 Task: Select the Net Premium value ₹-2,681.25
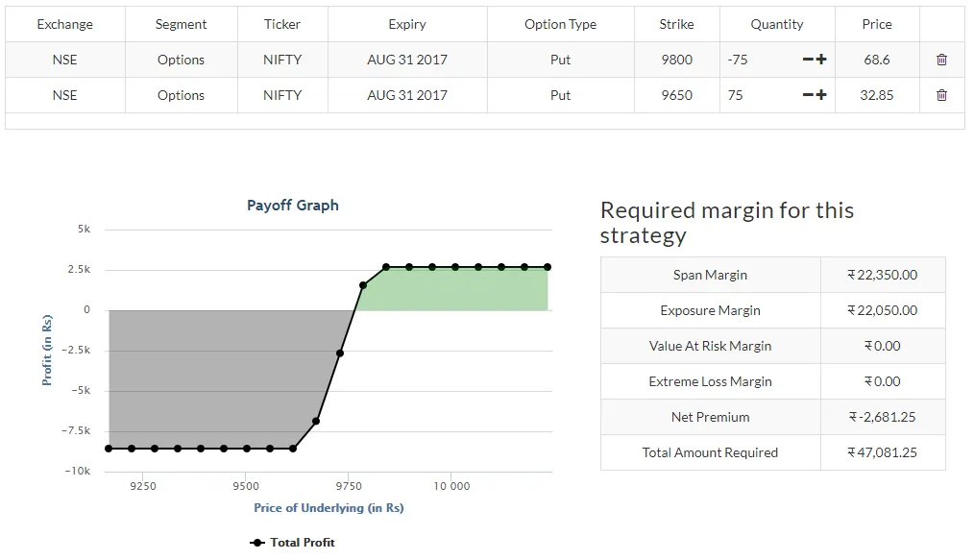pos(883,417)
